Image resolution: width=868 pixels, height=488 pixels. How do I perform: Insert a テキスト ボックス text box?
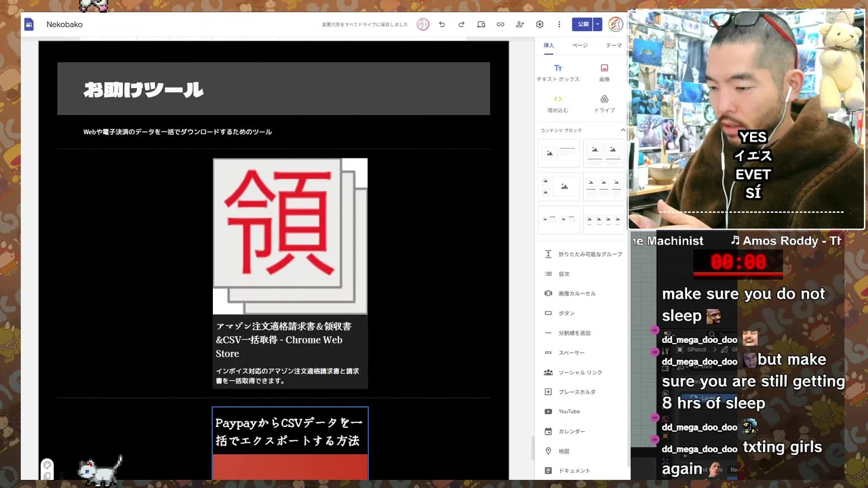click(x=558, y=73)
